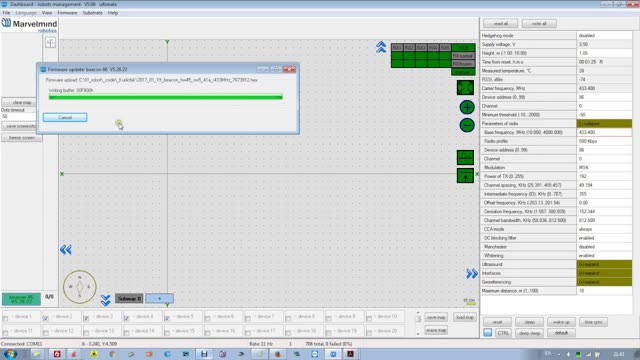Viewport: 640px width, 360px height.
Task: Toggle the device 4 checkbox
Action: pyautogui.click(x=127, y=318)
